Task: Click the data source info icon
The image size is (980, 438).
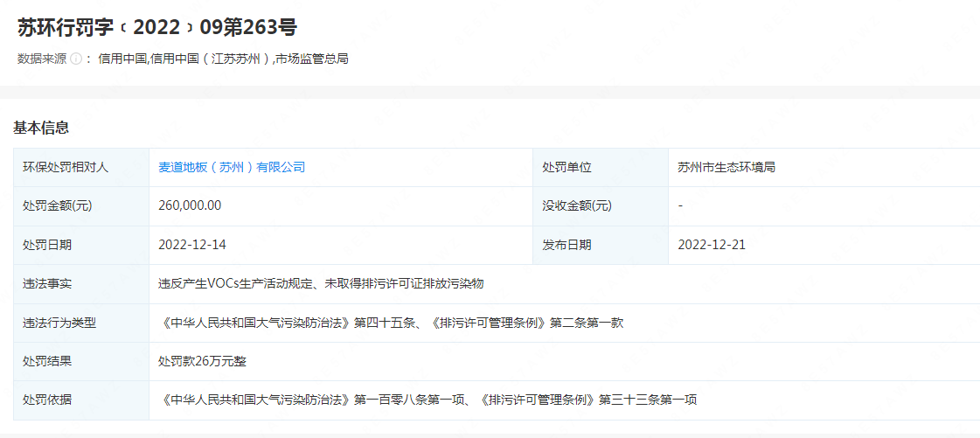Action: 76,59
